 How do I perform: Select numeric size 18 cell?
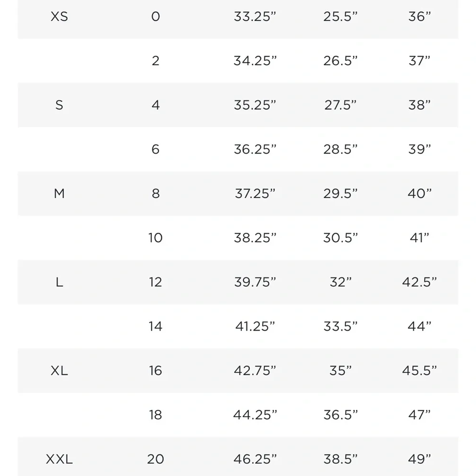click(156, 415)
